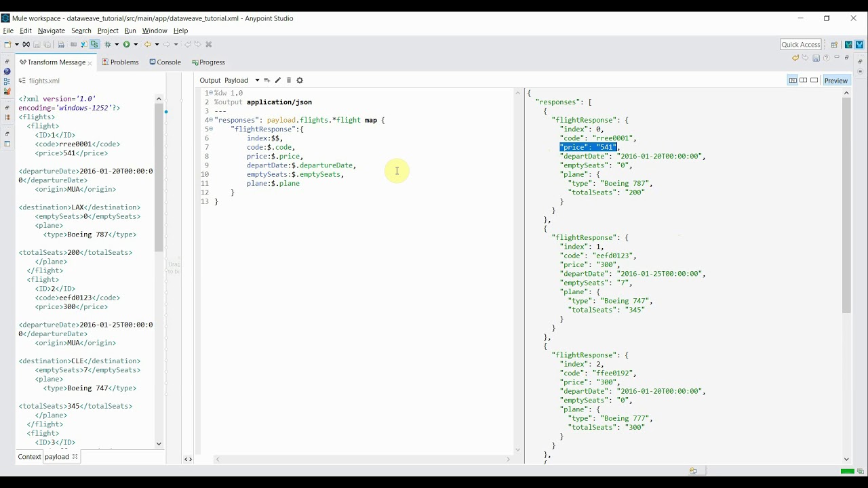868x488 pixels.
Task: Click the Exchange toolbar icon
Action: pos(84,45)
